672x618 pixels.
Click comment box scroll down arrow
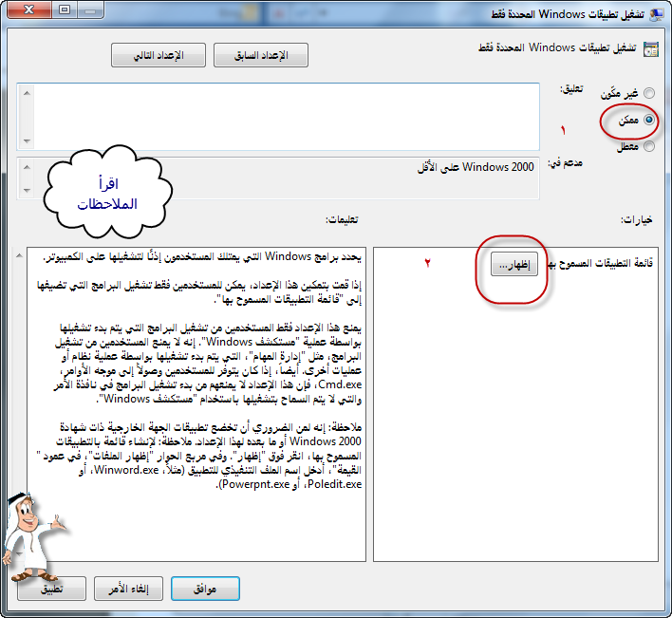coord(27,140)
